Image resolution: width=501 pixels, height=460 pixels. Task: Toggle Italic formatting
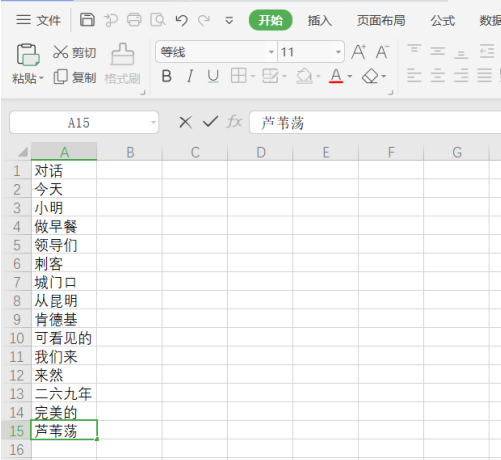[190, 76]
